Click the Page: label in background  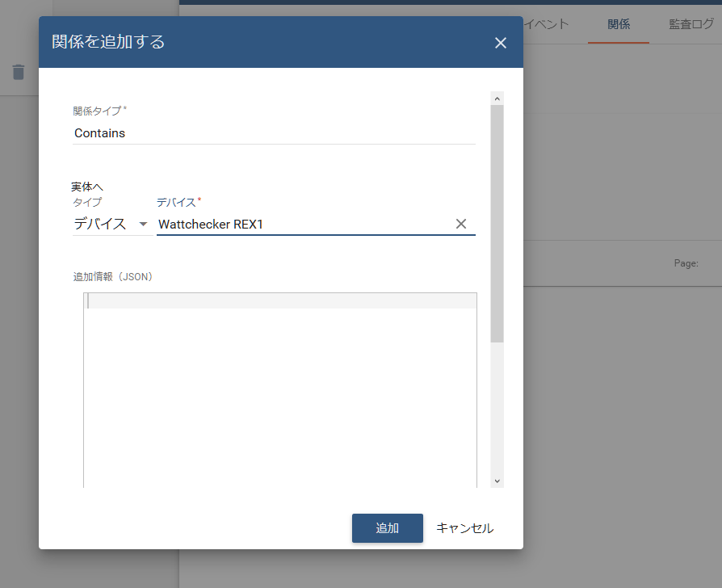click(686, 263)
